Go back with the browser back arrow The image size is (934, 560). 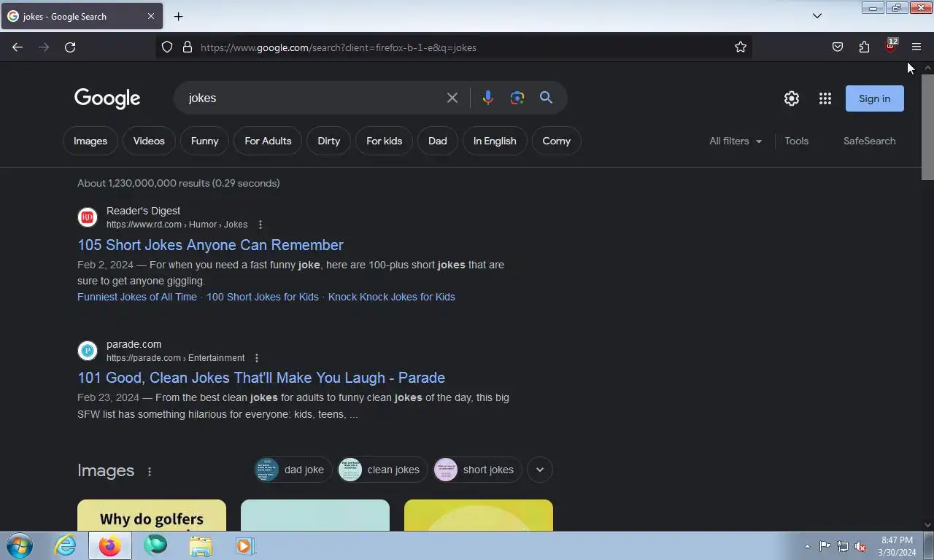pyautogui.click(x=18, y=47)
